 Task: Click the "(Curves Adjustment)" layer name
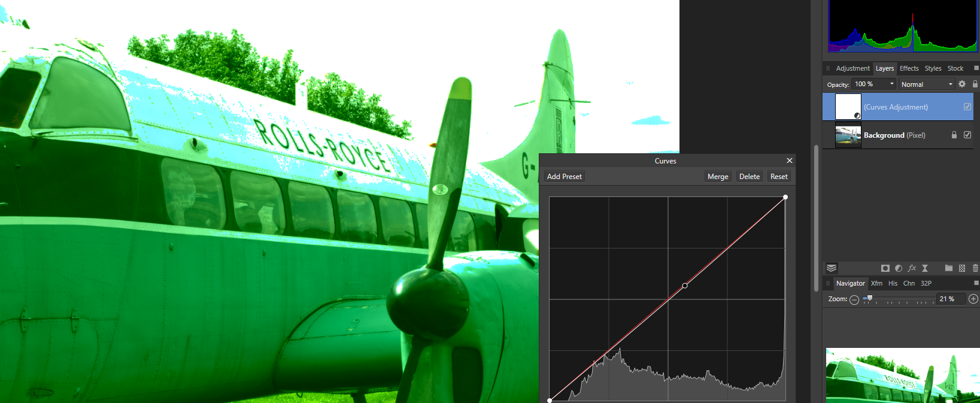click(x=896, y=107)
